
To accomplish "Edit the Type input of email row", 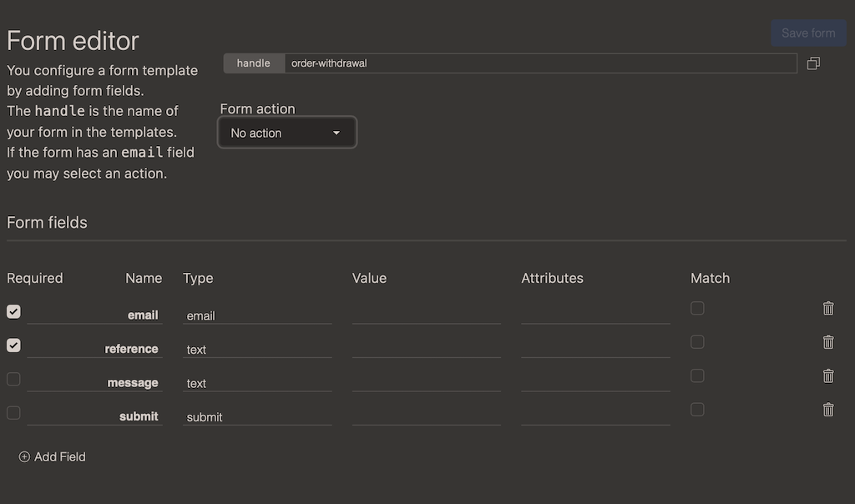I will pos(257,315).
